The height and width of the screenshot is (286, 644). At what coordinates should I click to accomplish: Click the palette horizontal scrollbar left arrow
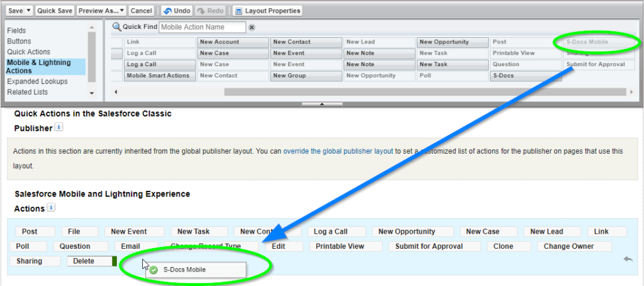[116, 92]
